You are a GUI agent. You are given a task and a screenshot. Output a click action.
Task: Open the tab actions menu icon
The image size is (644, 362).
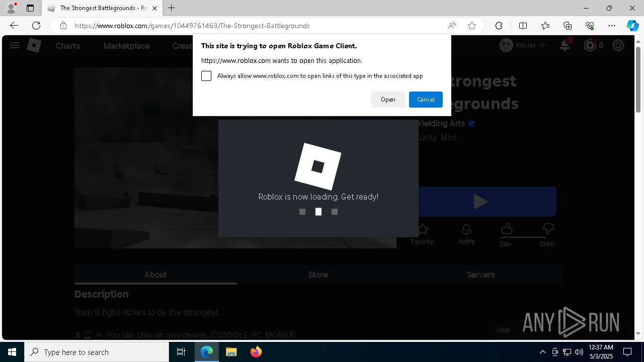point(30,8)
